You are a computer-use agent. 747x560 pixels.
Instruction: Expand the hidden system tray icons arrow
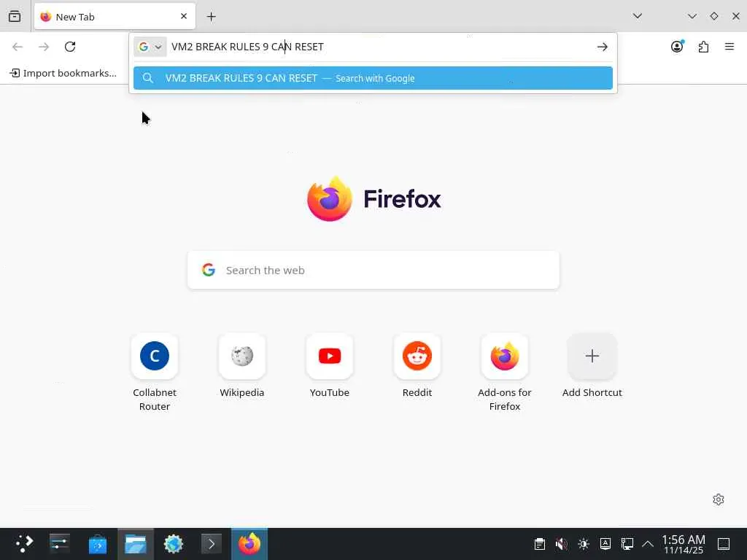(x=648, y=544)
